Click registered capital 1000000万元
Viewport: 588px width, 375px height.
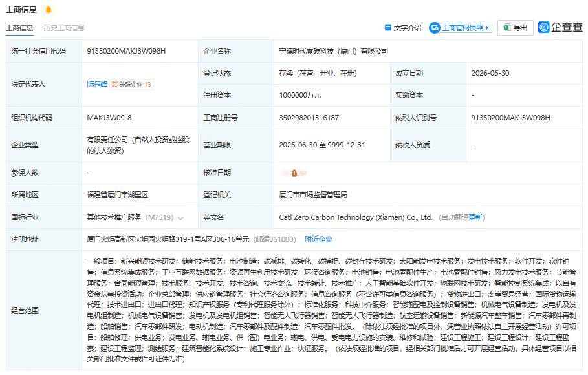[300, 96]
